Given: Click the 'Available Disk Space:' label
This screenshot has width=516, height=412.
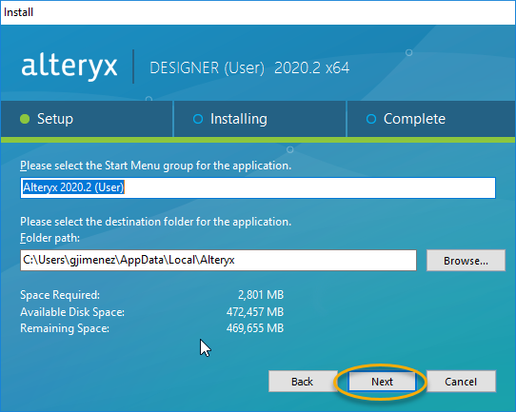Looking at the screenshot, I should pyautogui.click(x=72, y=312).
